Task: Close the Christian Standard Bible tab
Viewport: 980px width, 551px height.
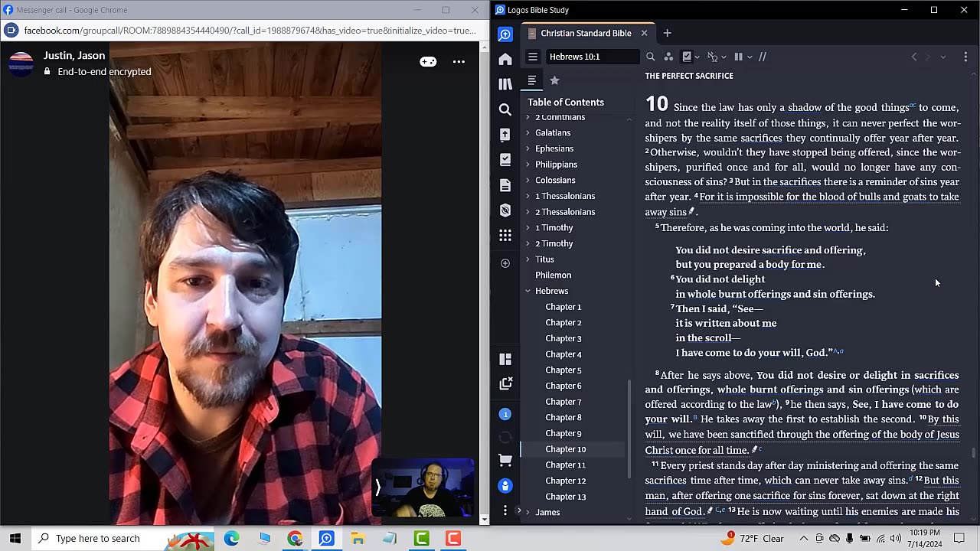Action: [644, 33]
